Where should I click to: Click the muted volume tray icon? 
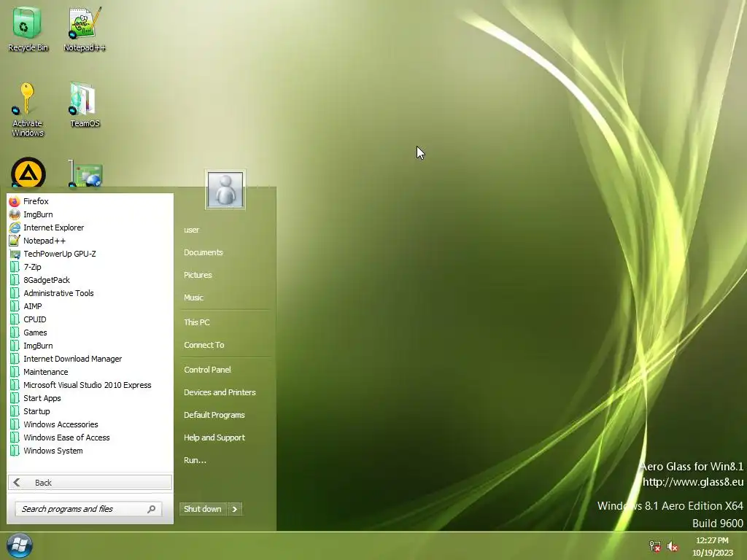672,546
